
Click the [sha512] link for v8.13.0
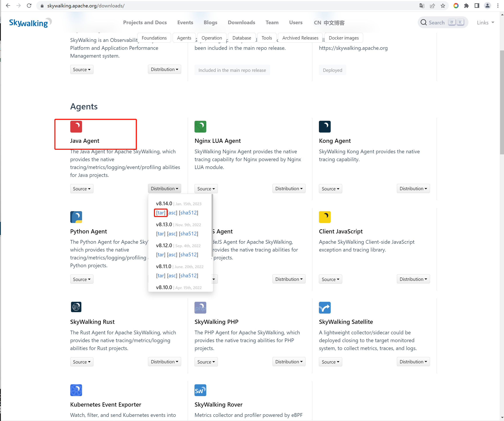[x=188, y=234]
